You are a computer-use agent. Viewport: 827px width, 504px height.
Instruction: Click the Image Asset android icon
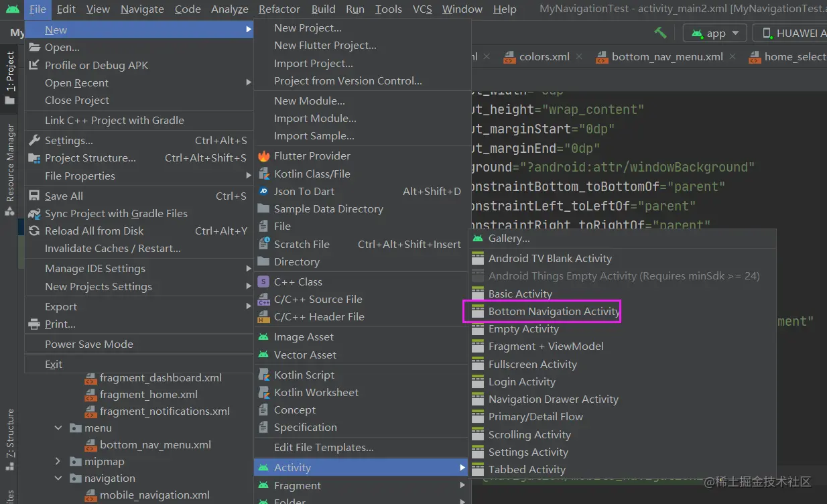(x=263, y=336)
